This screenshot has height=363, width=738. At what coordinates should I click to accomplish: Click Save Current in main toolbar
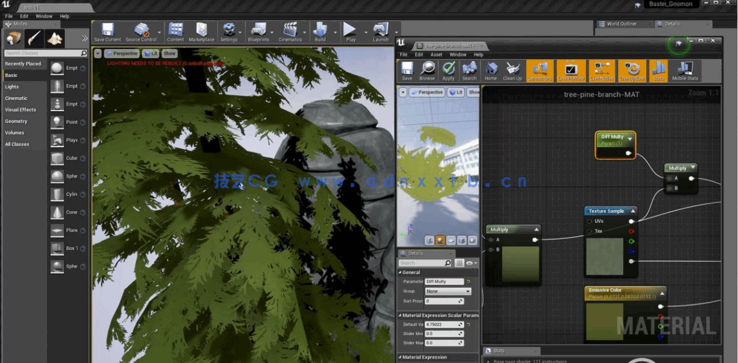(x=107, y=32)
